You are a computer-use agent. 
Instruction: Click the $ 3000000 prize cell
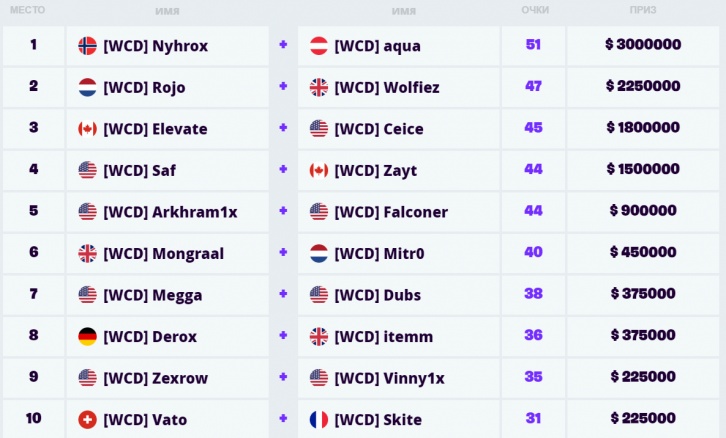(643, 46)
